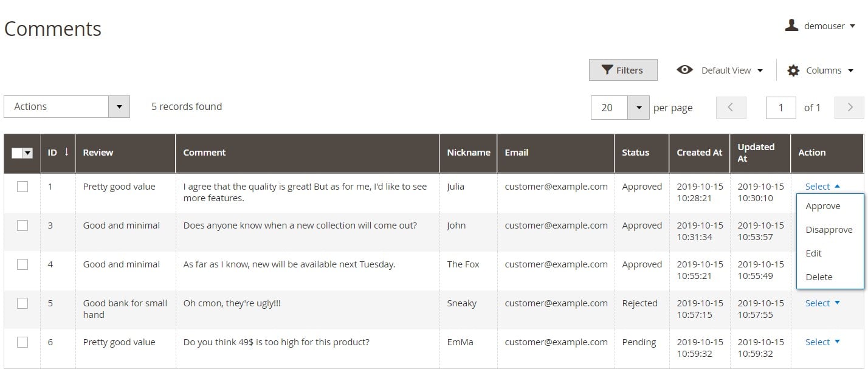The image size is (868, 375).
Task: Go to previous page arrow
Action: (731, 108)
